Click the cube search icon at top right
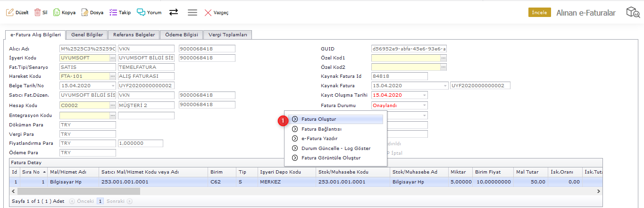 point(632,13)
